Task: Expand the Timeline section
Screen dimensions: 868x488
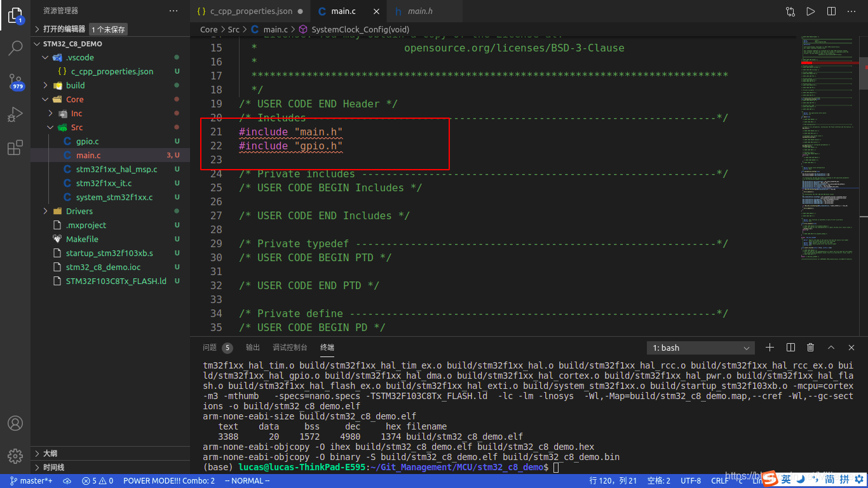Action: pyautogui.click(x=110, y=467)
